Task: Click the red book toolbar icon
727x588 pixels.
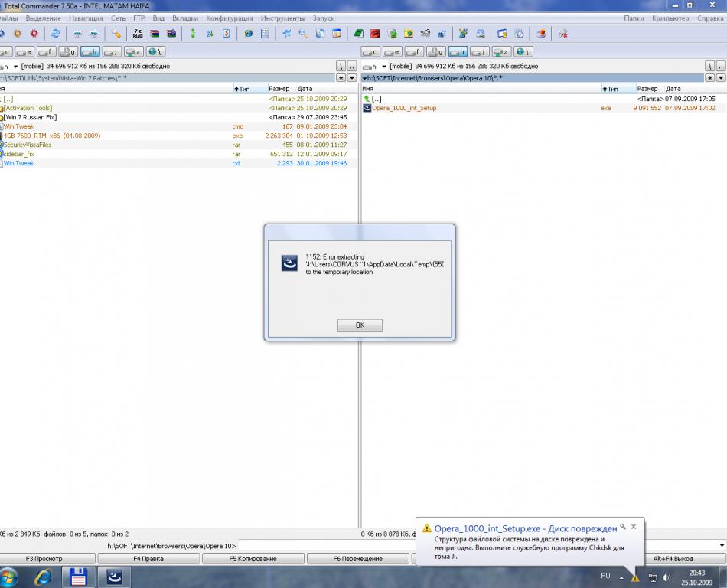Action: tap(375, 34)
